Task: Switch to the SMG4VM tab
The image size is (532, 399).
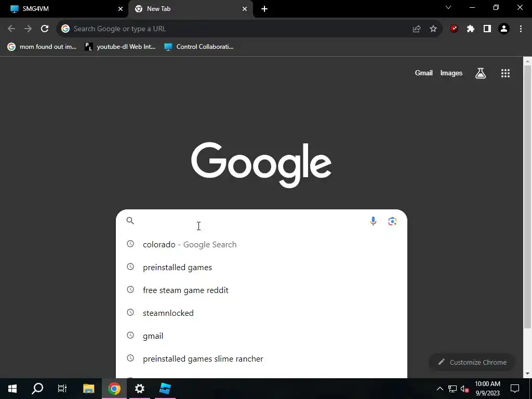Action: (64, 9)
